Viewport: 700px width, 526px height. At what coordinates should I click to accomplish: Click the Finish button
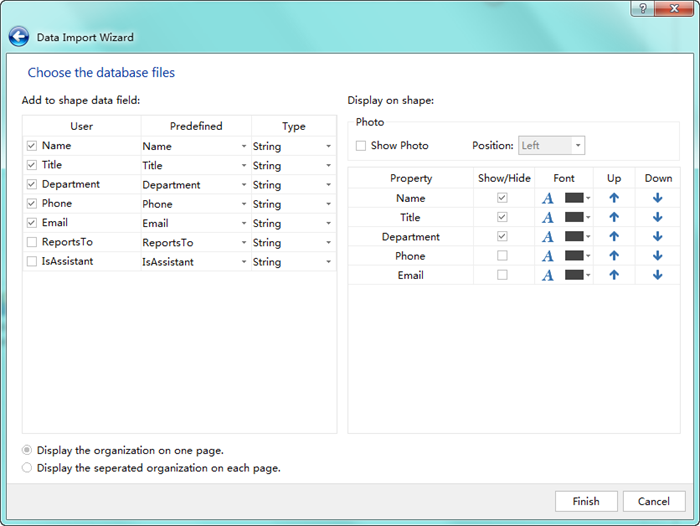coord(586,501)
